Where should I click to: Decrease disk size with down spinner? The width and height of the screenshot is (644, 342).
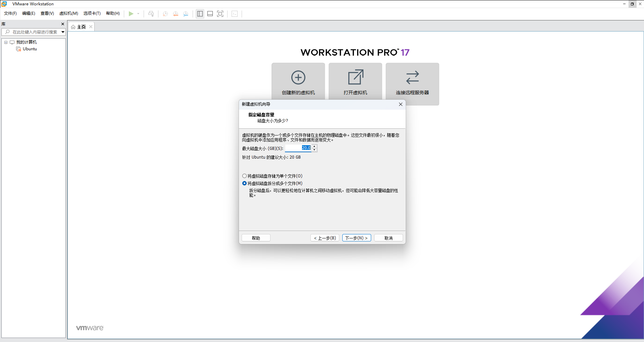[314, 150]
